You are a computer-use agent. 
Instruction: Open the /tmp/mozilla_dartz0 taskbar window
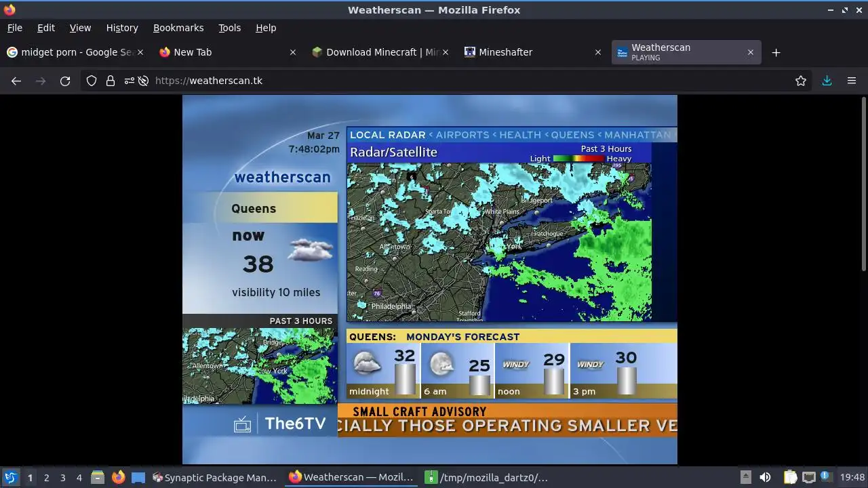(487, 477)
